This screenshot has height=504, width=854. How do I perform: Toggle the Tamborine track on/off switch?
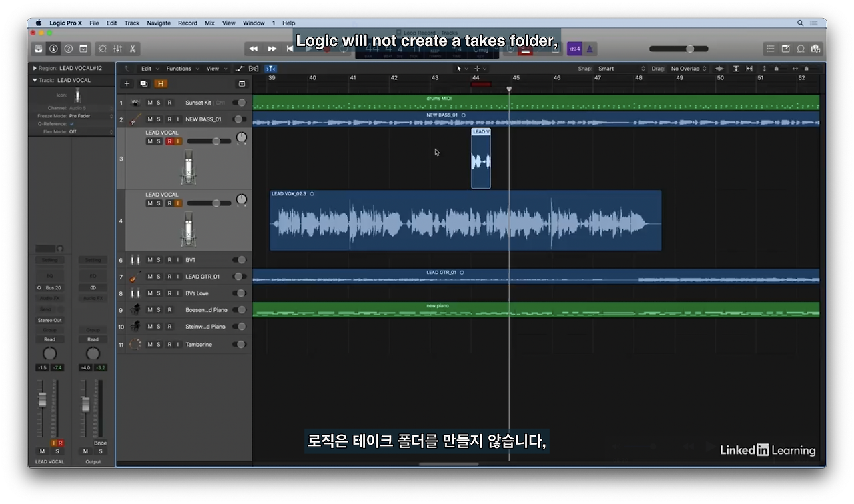[238, 345]
